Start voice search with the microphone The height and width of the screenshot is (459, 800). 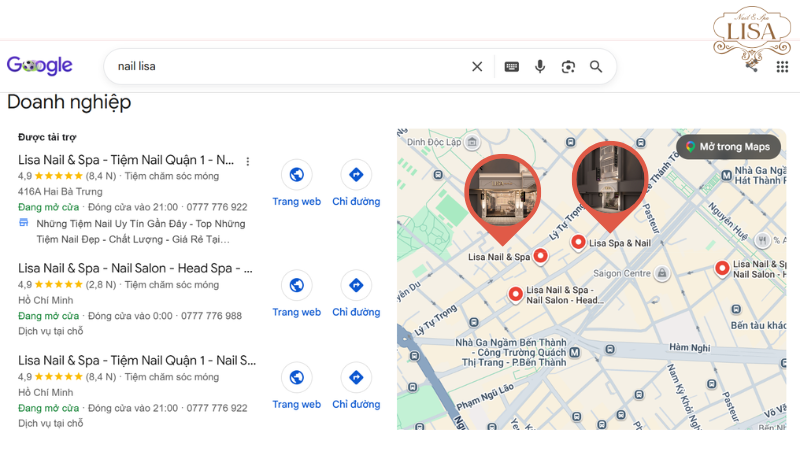(540, 66)
